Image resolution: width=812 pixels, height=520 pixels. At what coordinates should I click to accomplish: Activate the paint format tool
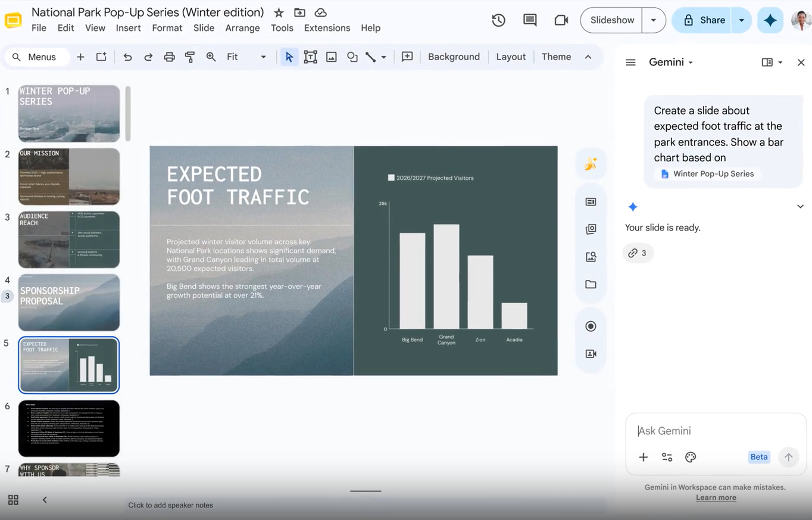point(190,57)
